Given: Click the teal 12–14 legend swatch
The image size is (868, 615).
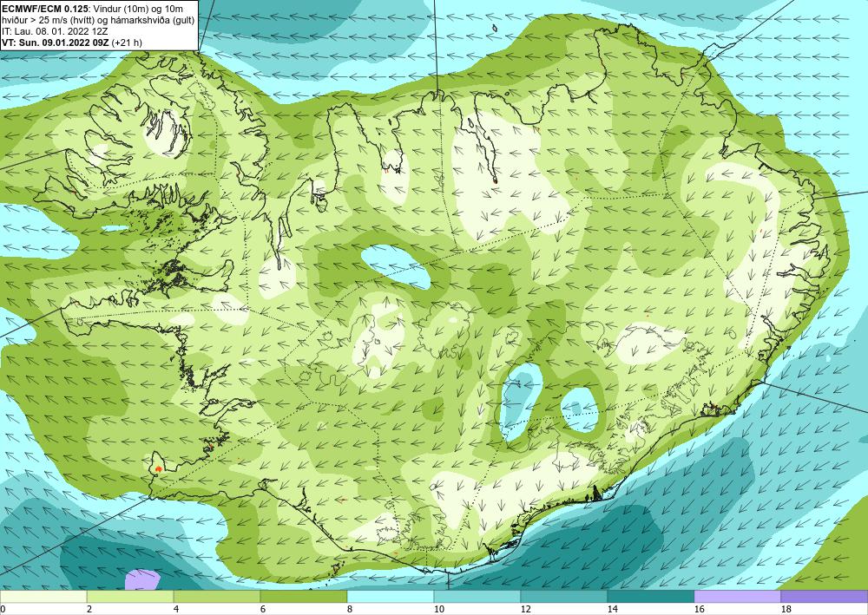Looking at the screenshot, I should coord(564,596).
